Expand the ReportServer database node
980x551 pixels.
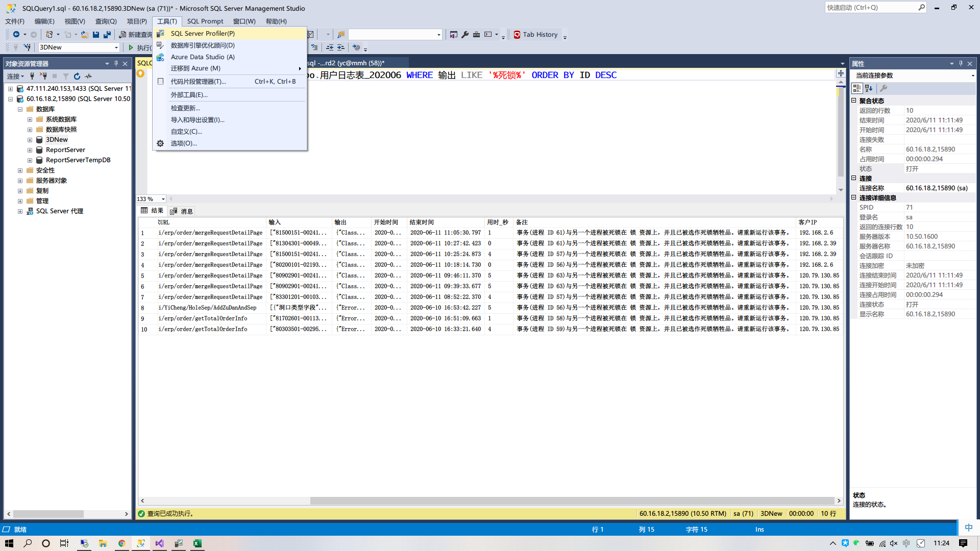pos(30,150)
